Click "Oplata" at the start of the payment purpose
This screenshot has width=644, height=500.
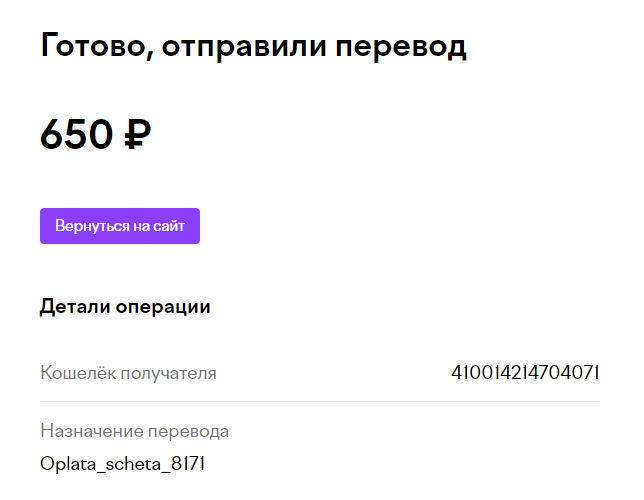click(68, 464)
